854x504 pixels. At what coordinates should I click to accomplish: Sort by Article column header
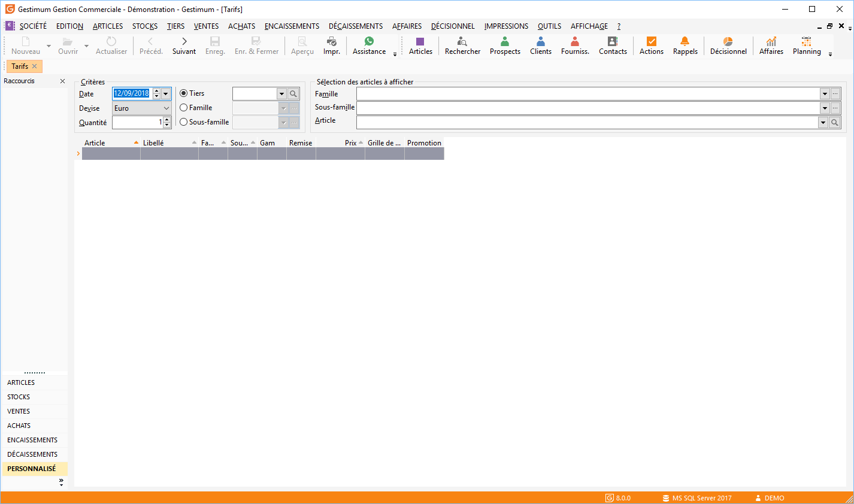click(x=111, y=143)
